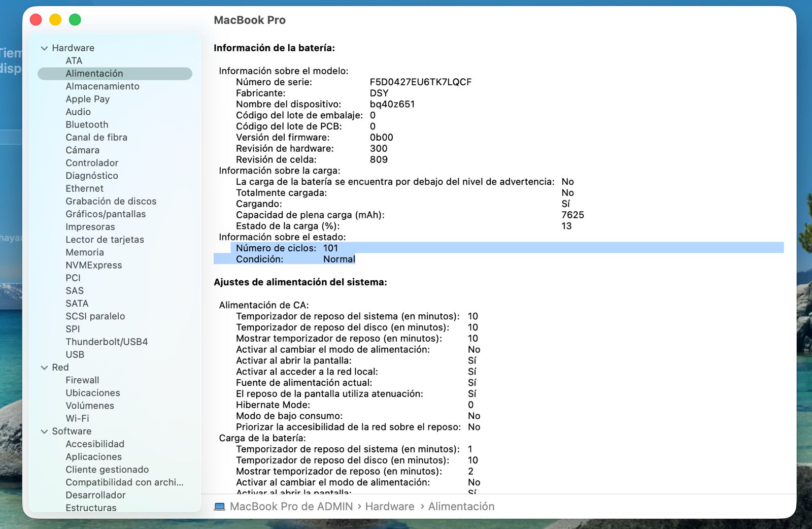The width and height of the screenshot is (812, 529).
Task: Select Bluetooth in the sidebar
Action: tap(87, 124)
